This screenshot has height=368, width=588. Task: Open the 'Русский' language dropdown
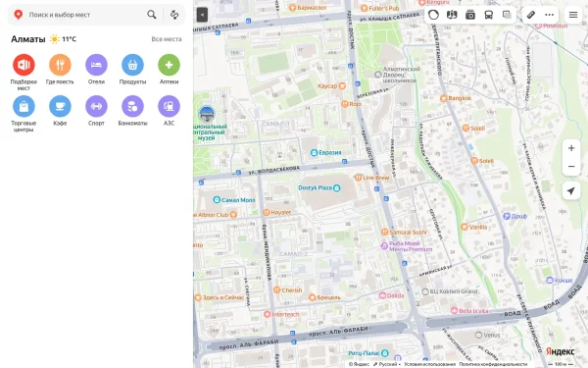(x=387, y=364)
